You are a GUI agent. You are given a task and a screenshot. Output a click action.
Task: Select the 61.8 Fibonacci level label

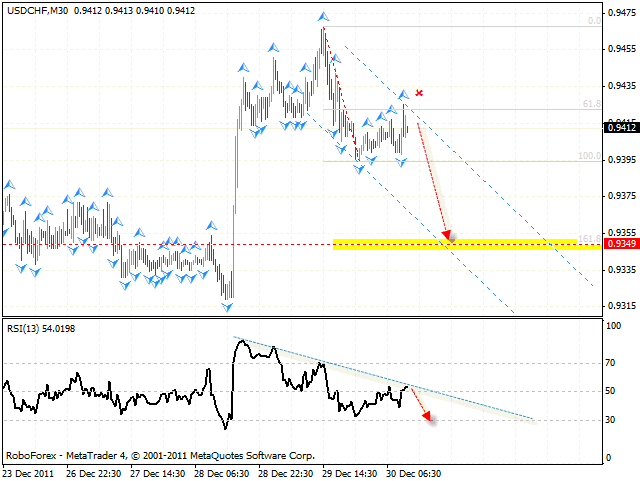[x=592, y=103]
